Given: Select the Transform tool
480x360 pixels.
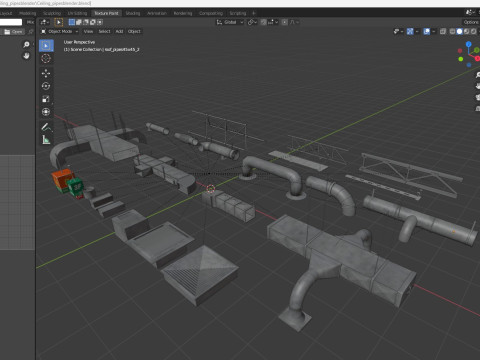Looking at the screenshot, I should (x=46, y=112).
